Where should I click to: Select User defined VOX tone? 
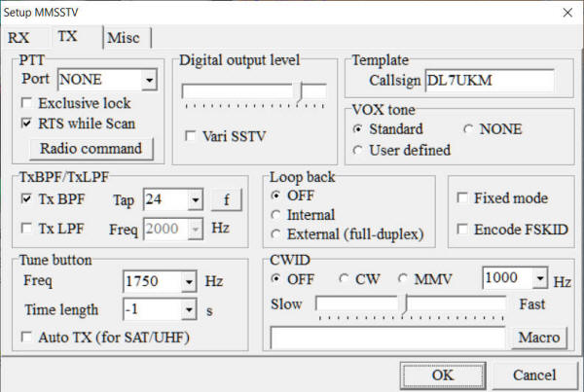pyautogui.click(x=358, y=150)
